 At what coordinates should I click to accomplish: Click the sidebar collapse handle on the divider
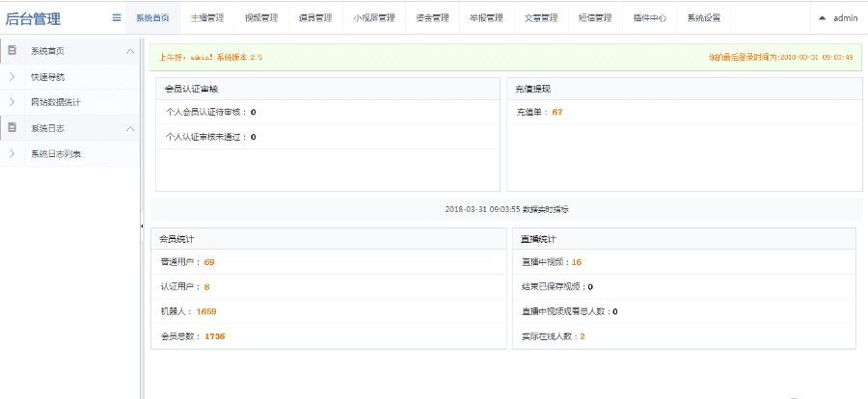coord(143,226)
